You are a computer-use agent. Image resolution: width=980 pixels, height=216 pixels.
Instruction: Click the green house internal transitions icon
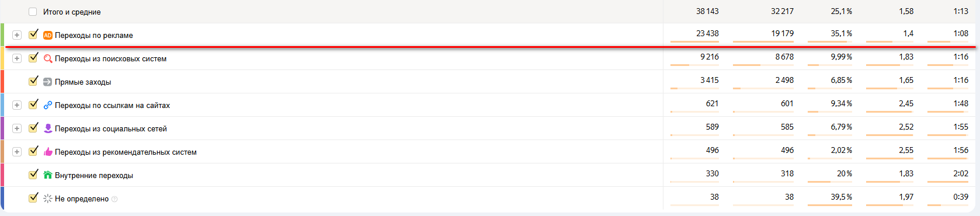click(48, 175)
